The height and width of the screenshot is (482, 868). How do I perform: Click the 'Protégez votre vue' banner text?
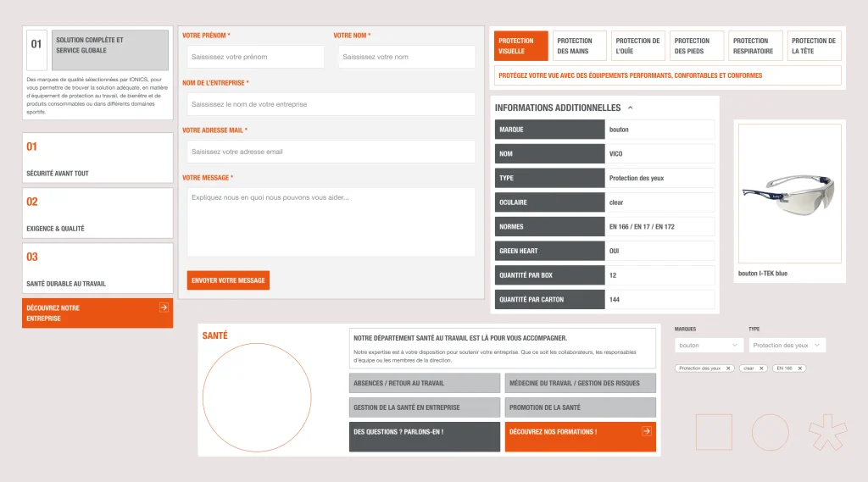click(x=630, y=75)
